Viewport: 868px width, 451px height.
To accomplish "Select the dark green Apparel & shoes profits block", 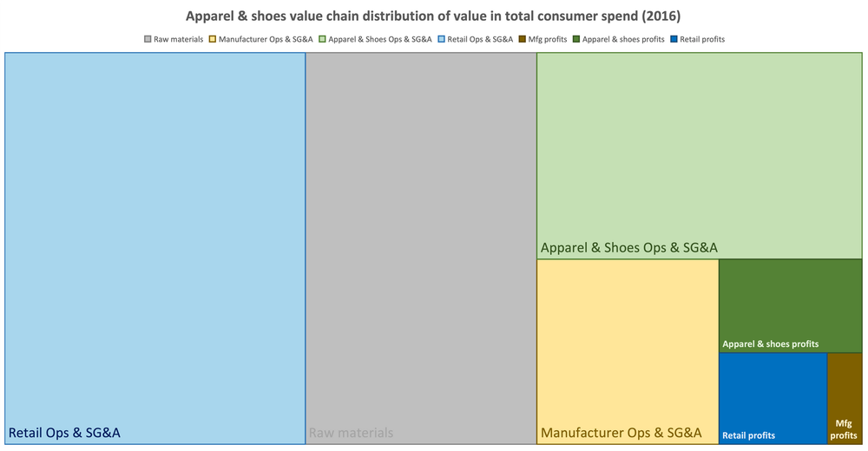I will coord(791,305).
